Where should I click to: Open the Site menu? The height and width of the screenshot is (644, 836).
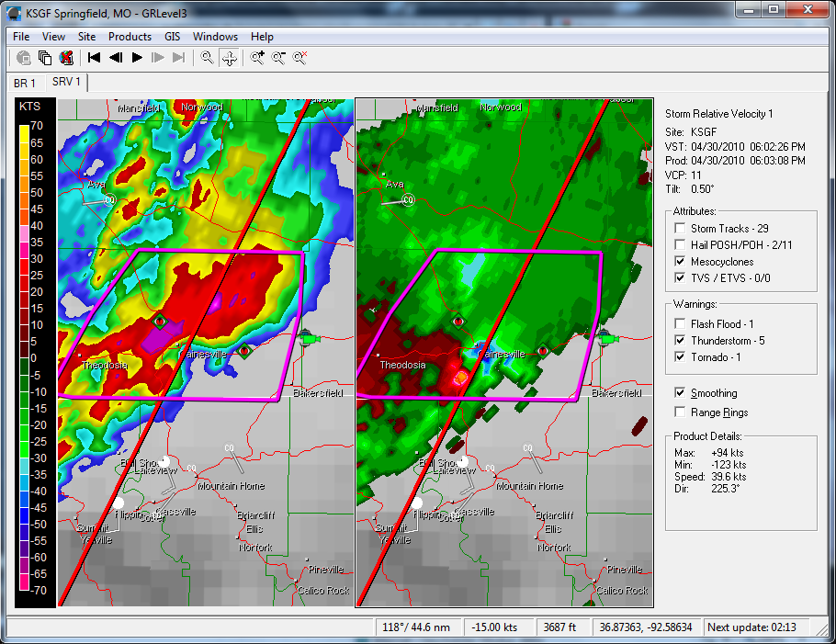tap(86, 37)
